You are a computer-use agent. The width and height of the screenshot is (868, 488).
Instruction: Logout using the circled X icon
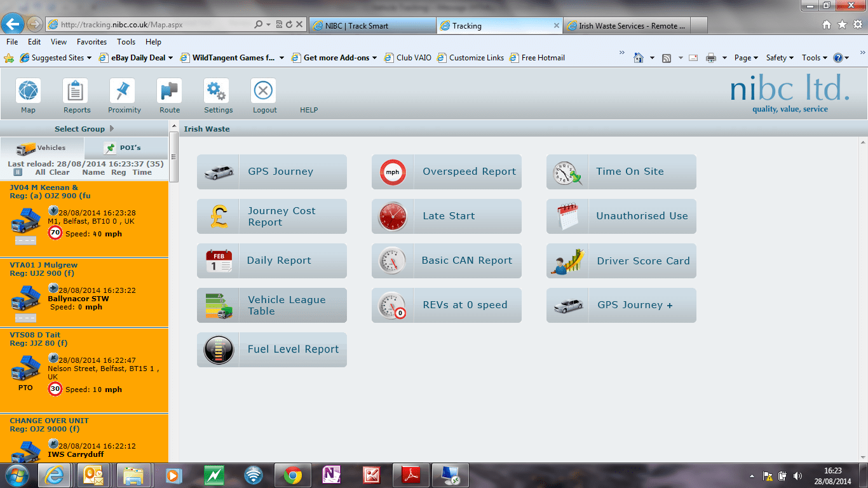(264, 92)
